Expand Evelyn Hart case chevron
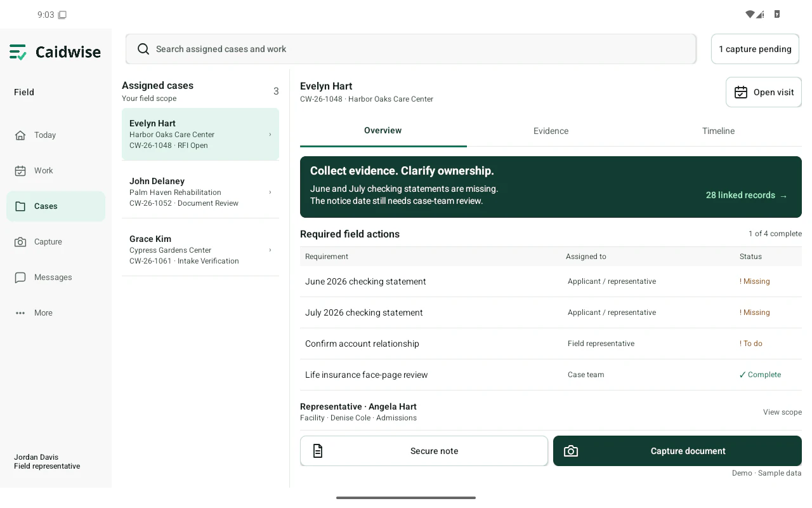 pyautogui.click(x=270, y=134)
